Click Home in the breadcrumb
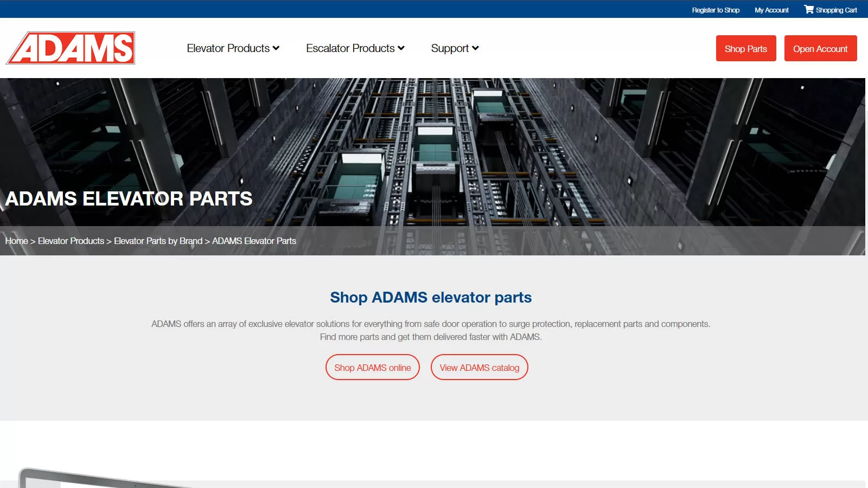 16,241
